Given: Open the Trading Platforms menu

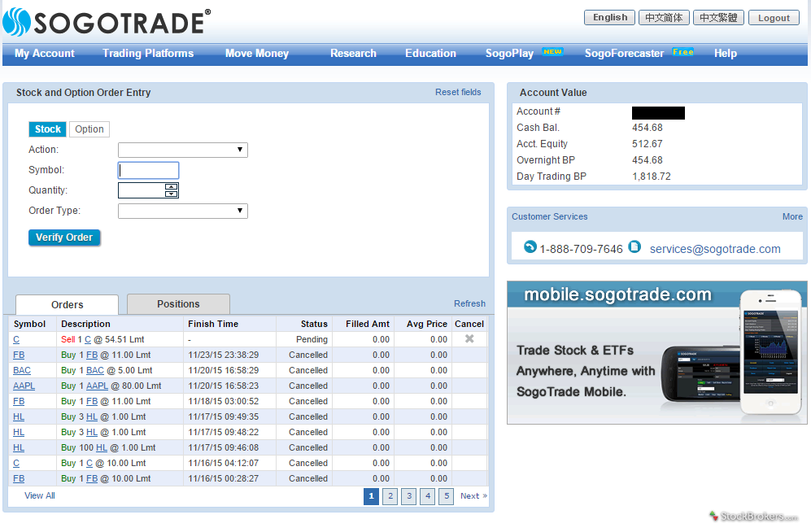Looking at the screenshot, I should [148, 53].
